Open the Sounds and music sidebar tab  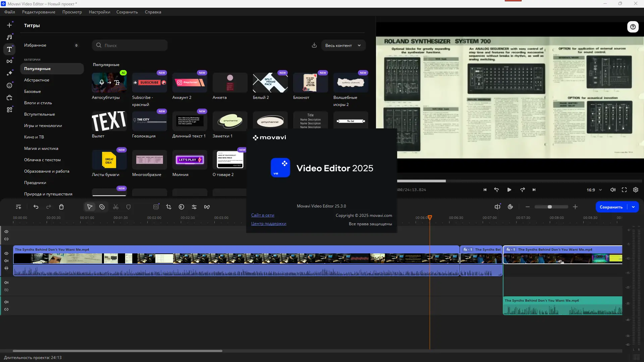click(9, 37)
